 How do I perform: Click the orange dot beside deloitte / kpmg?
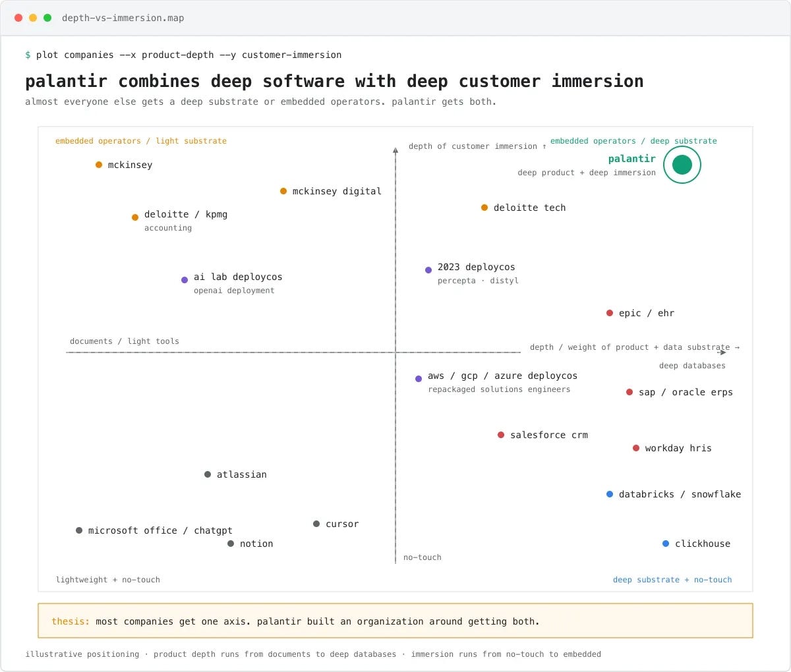135,217
